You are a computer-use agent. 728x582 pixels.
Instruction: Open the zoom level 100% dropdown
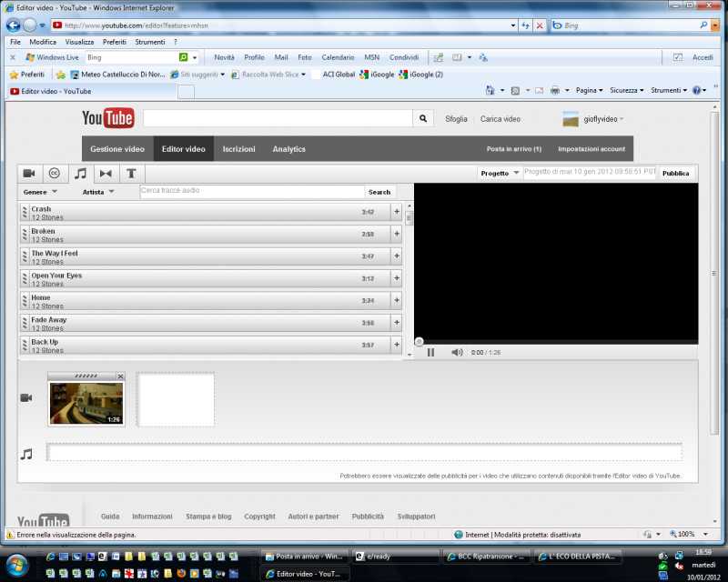pos(706,535)
